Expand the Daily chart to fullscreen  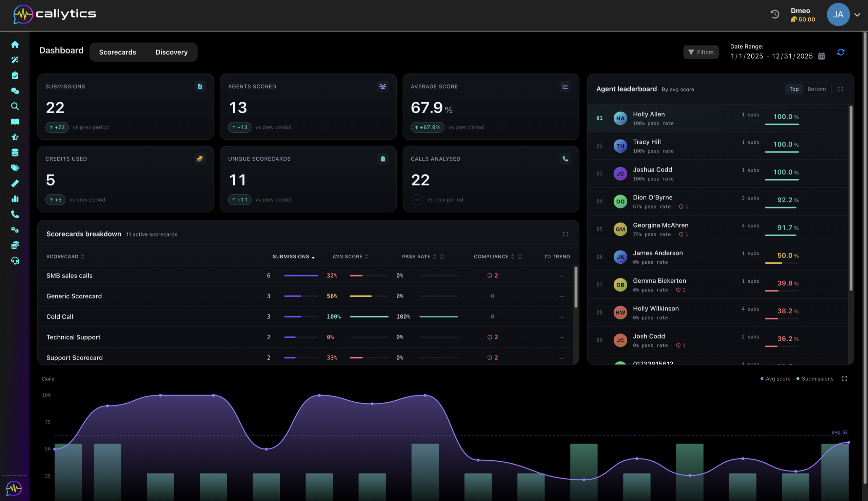click(845, 379)
